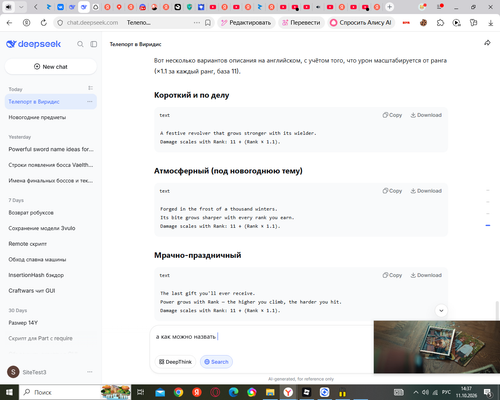Open the SiteTest3 account options dots
500x400 pixels.
pos(90,372)
